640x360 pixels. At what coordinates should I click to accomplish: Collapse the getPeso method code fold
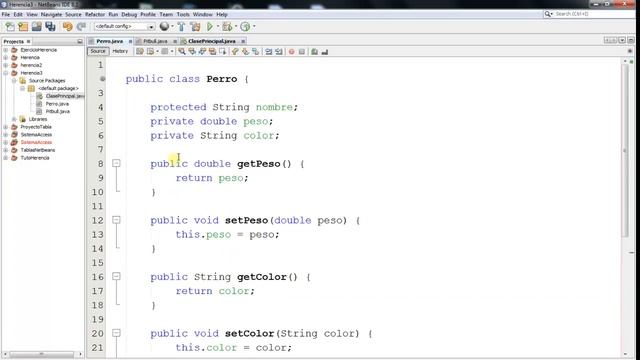pos(116,163)
